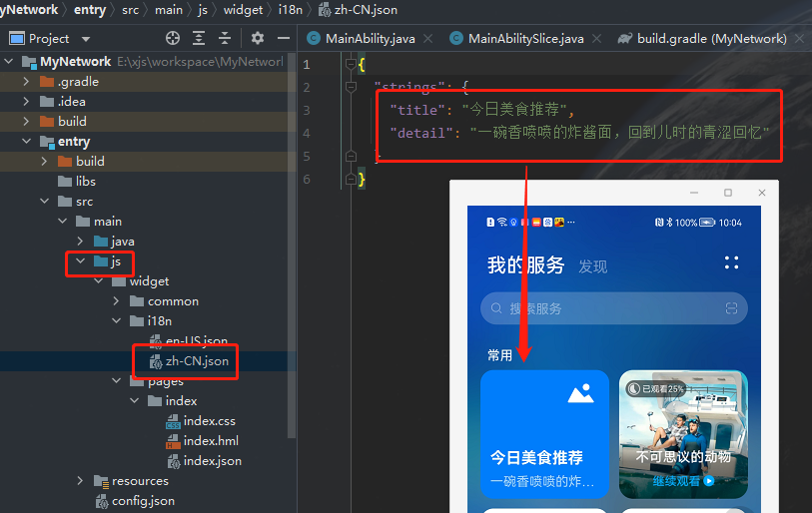Image resolution: width=812 pixels, height=513 pixels.
Task: Switch to build.gradle (MyNetwork) tab
Action: pos(703,38)
